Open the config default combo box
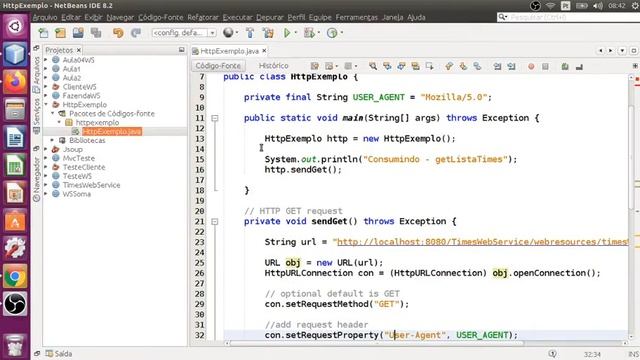The width and height of the screenshot is (640, 360). point(184,33)
